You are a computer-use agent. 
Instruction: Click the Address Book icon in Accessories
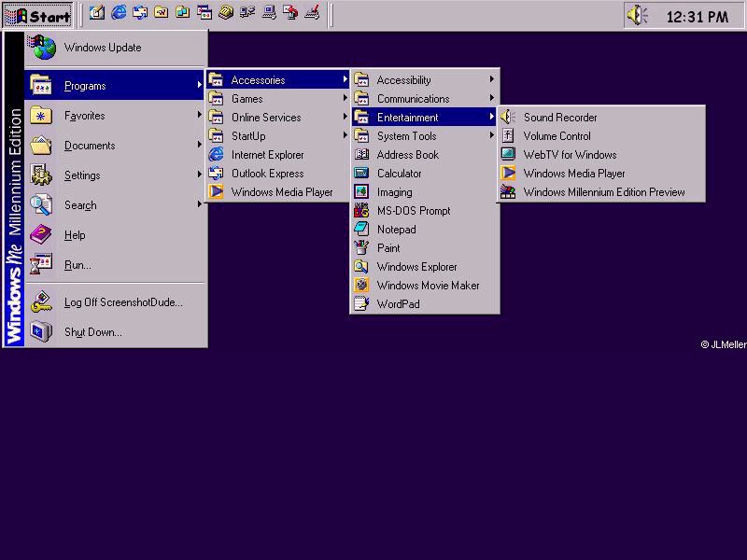[361, 154]
